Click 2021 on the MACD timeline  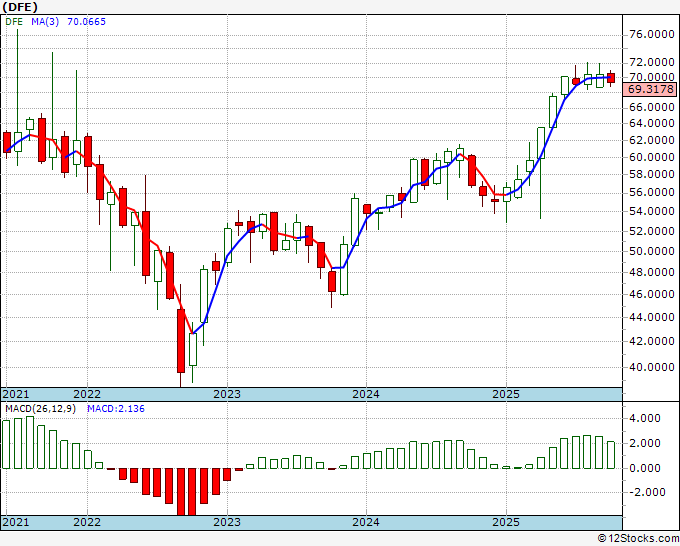16,522
